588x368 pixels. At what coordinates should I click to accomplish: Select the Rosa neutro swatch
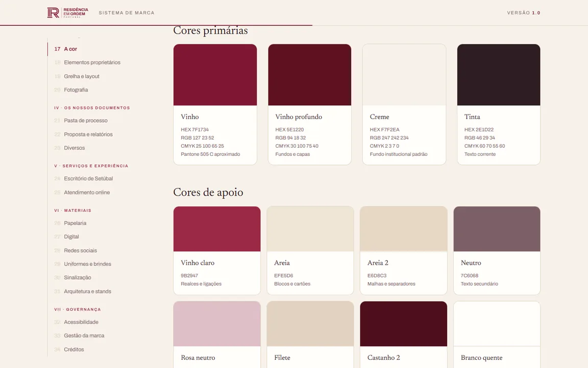point(217,324)
